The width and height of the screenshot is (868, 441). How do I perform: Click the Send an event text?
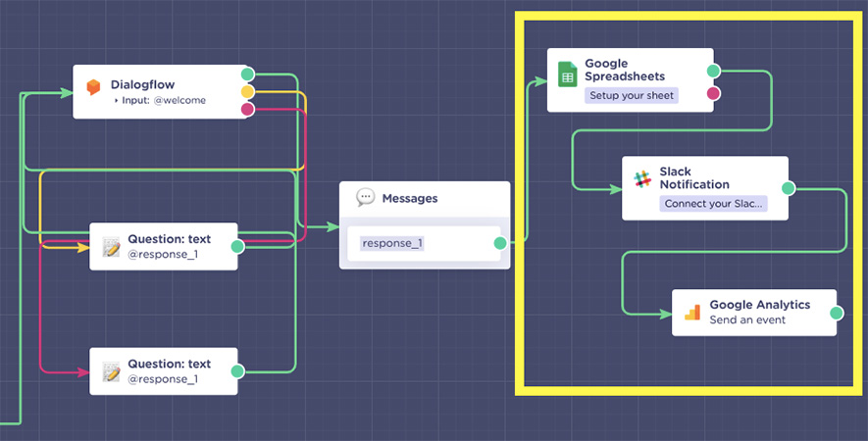pyautogui.click(x=747, y=319)
